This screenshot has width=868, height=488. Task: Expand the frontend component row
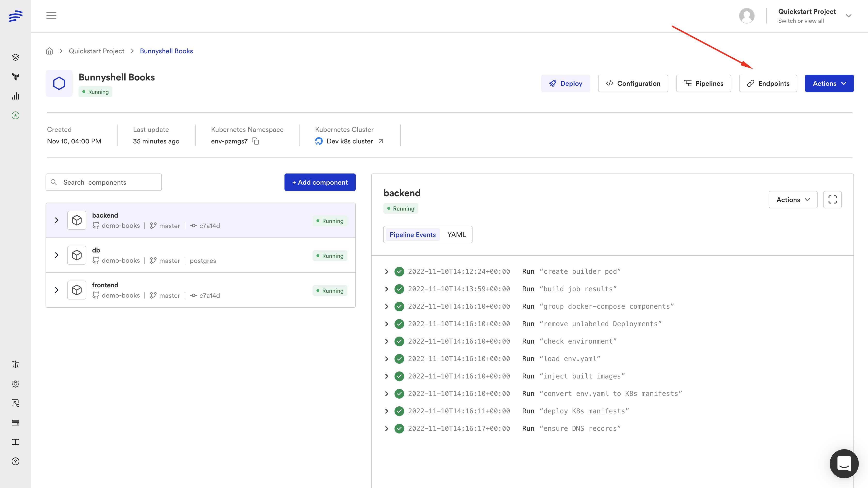57,290
